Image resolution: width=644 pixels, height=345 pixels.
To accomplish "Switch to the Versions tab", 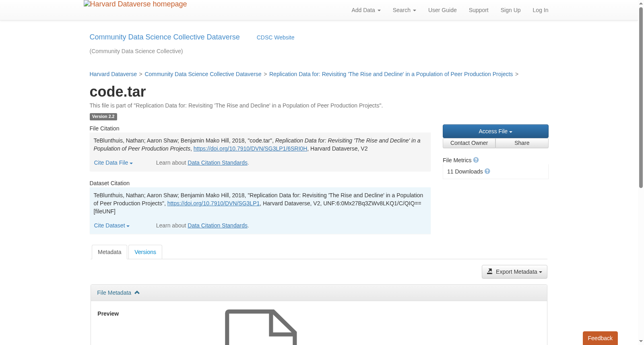I will 145,252.
